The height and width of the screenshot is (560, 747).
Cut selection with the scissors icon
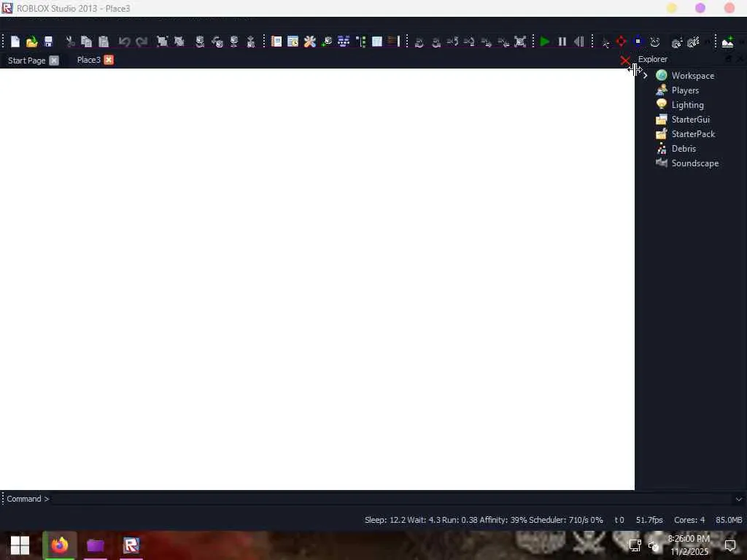click(x=70, y=42)
